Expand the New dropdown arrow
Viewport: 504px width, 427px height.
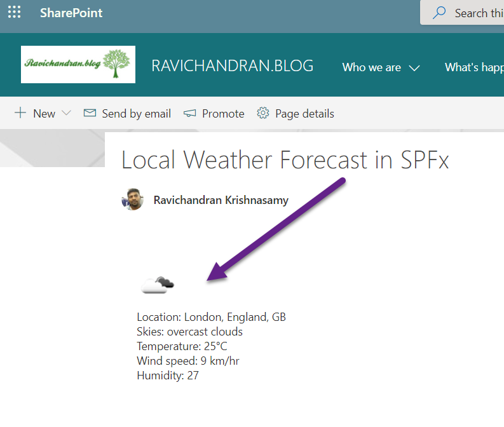tap(67, 114)
